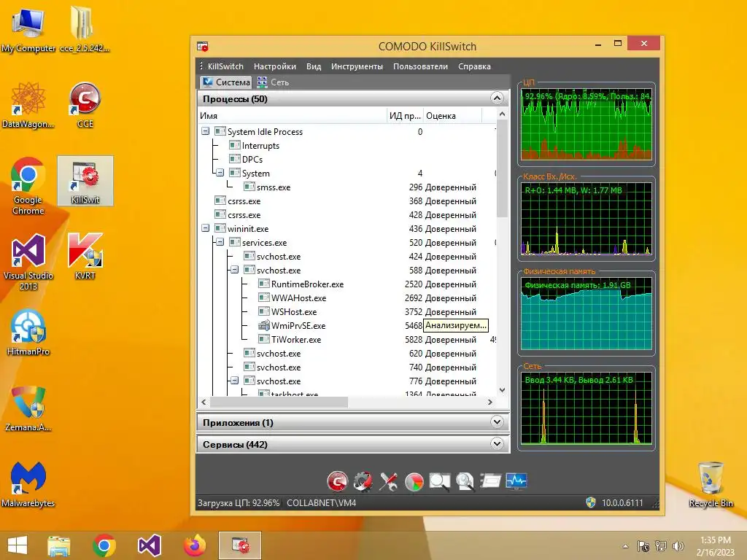The image size is (747, 560).
Task: Click the magnifier over document icon
Action: 465,481
